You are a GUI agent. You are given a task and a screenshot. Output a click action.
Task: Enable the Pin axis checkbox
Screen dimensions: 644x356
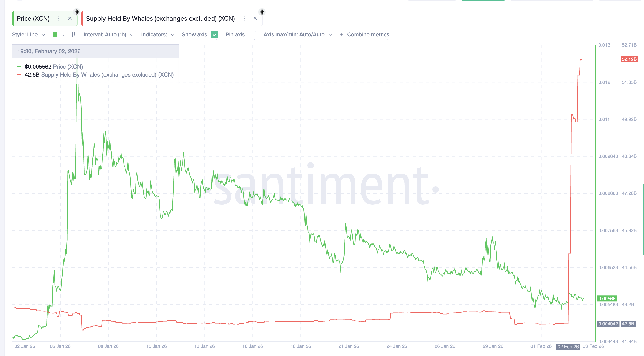(253, 35)
